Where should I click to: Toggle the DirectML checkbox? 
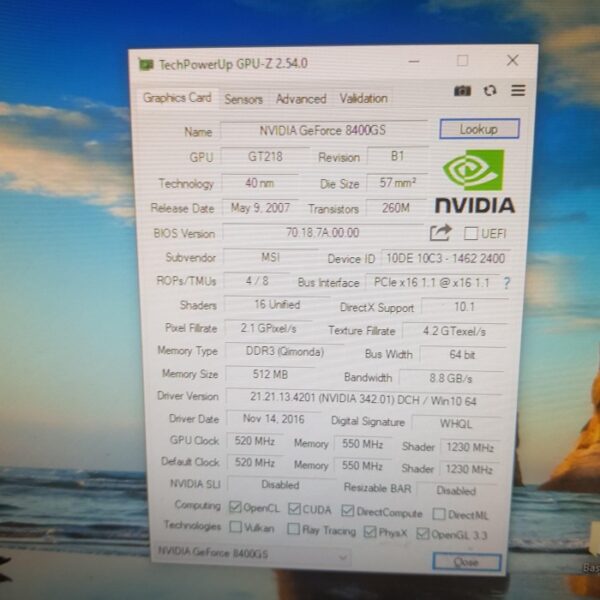coord(439,514)
